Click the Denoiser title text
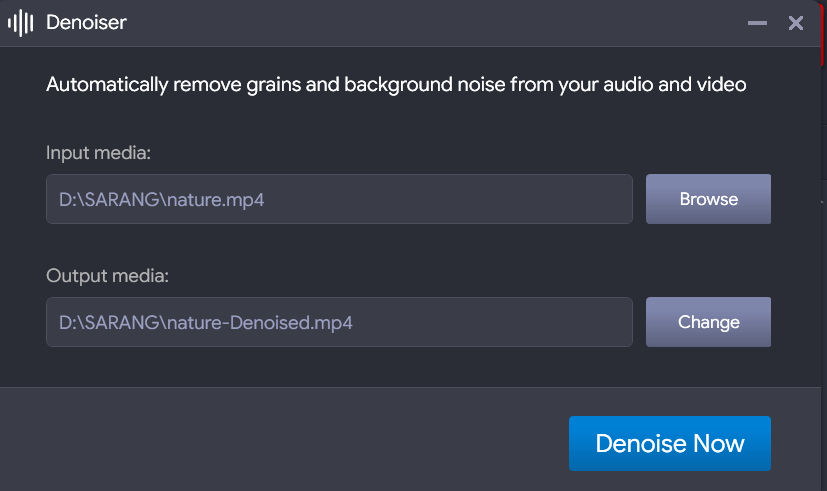 (86, 23)
